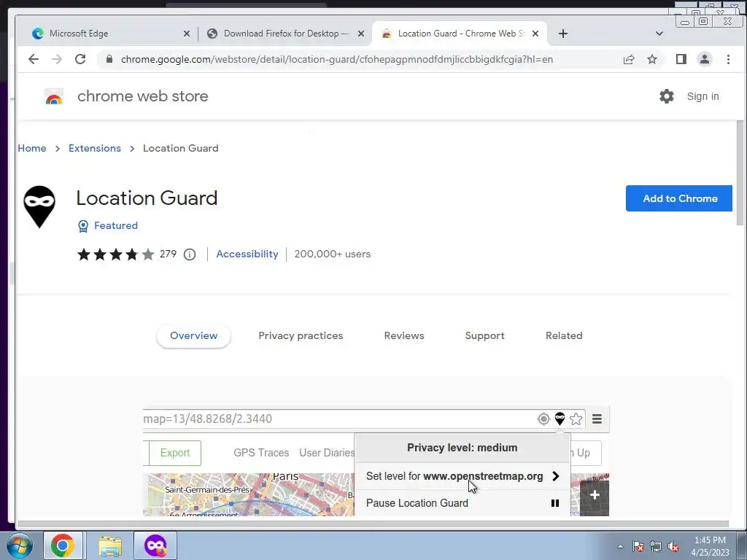Screen dimensions: 747x560
Task: Switch to the Microsoft Edge tab
Action: pyautogui.click(x=109, y=34)
